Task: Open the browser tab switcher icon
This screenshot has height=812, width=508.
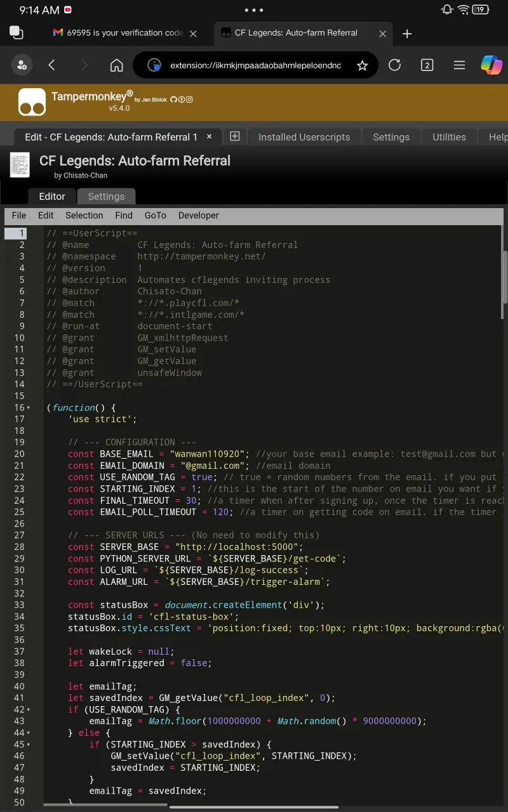Action: (x=17, y=34)
